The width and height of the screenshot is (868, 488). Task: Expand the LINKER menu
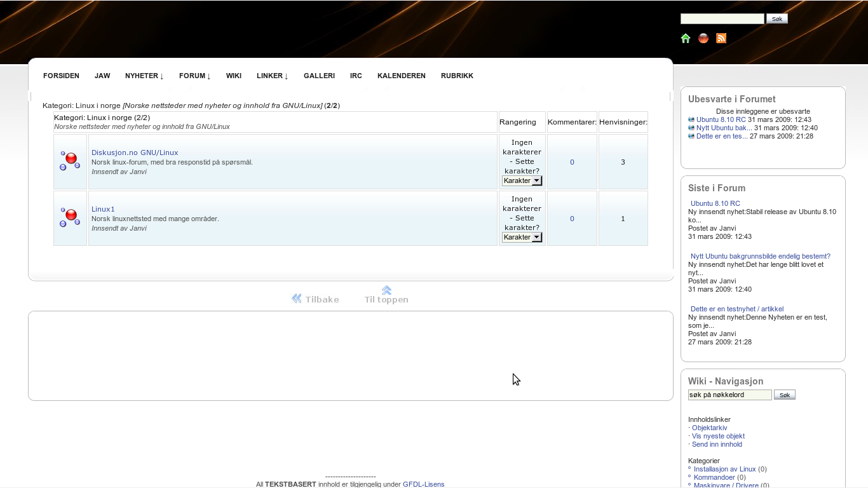(272, 76)
